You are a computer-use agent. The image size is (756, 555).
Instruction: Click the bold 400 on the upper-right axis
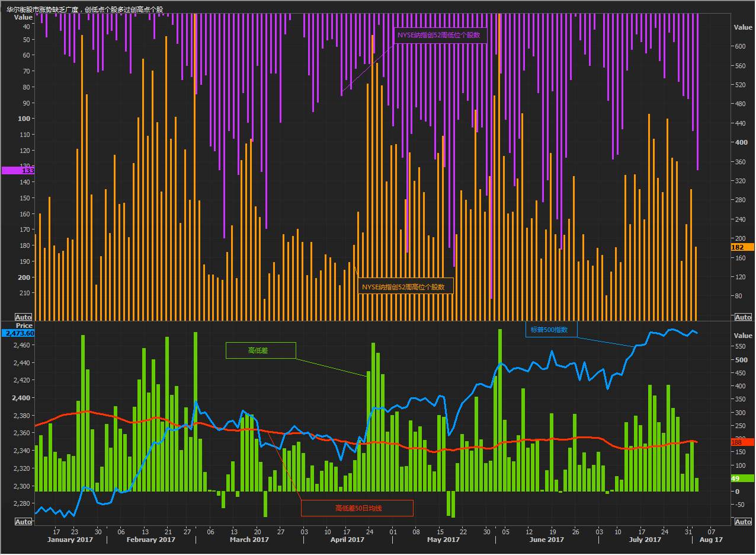(742, 142)
